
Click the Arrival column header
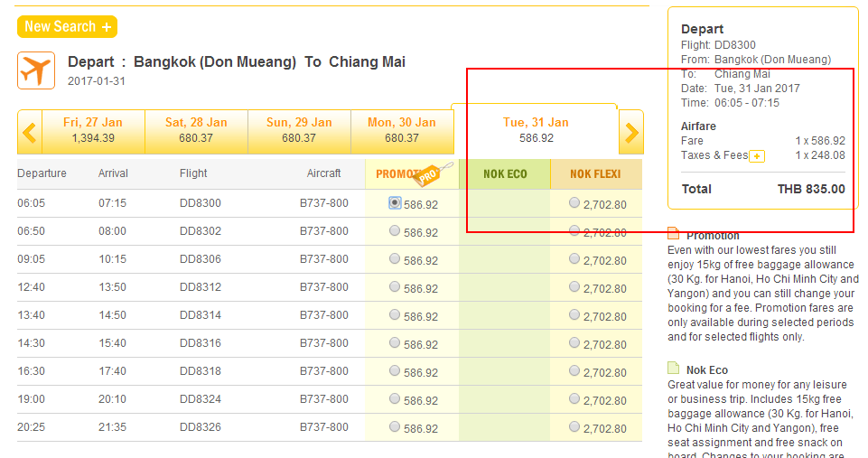pos(113,173)
